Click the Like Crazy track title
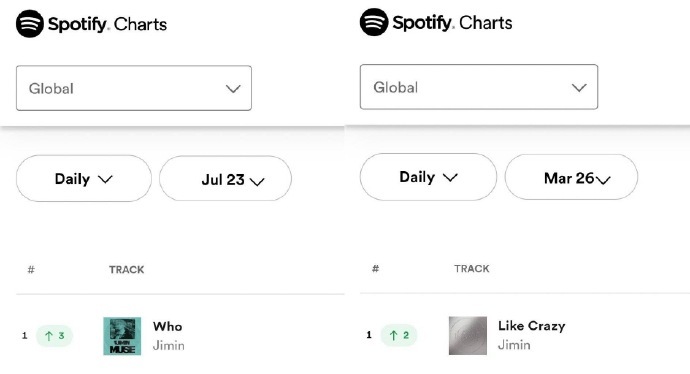 [x=532, y=326]
